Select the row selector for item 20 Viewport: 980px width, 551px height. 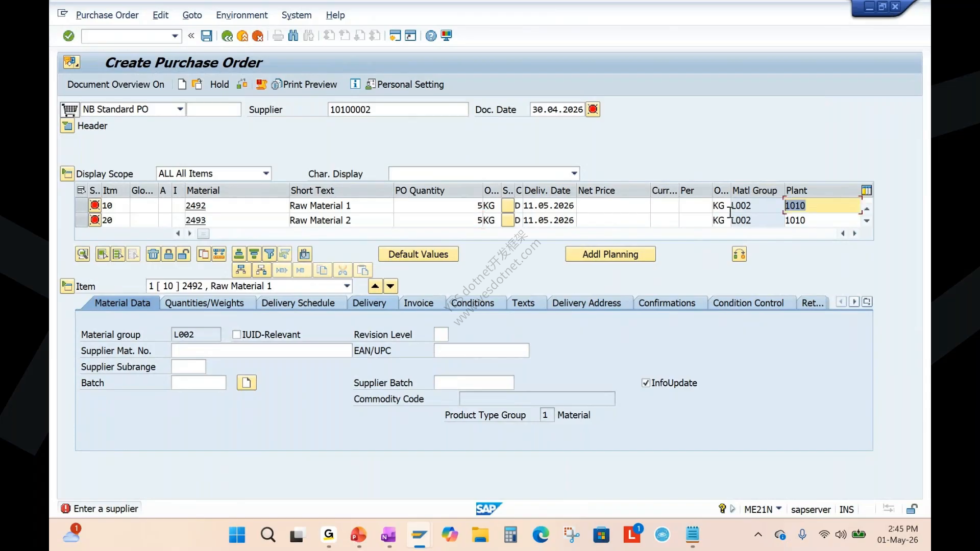click(x=81, y=220)
